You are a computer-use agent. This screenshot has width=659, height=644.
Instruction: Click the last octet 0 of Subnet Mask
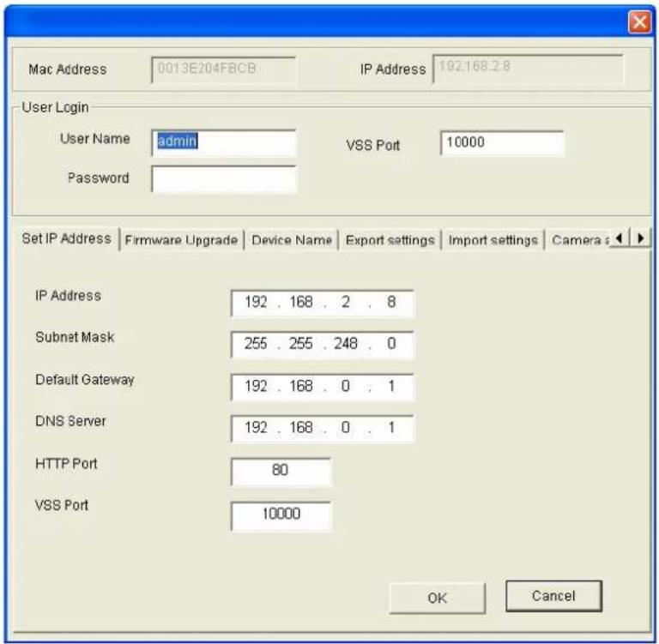click(x=391, y=344)
